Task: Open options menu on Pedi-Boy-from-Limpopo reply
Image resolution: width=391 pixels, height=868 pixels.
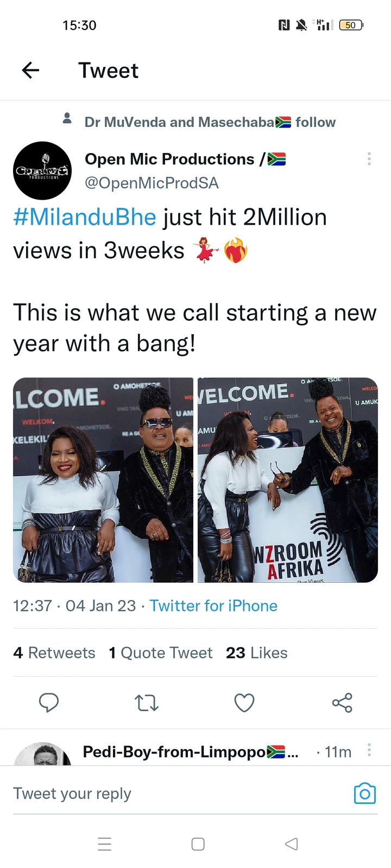Action: coord(369,750)
